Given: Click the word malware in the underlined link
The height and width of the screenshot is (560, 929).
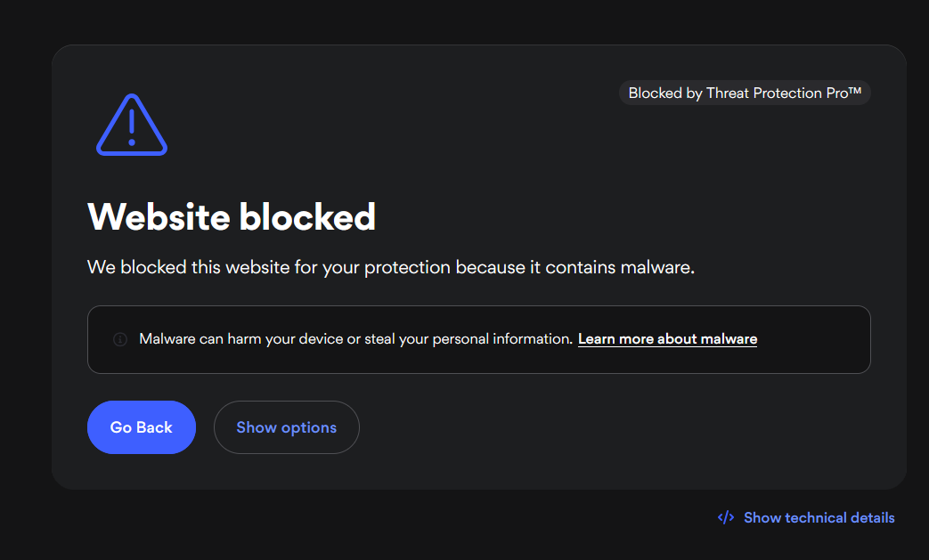Looking at the screenshot, I should pyautogui.click(x=729, y=339).
